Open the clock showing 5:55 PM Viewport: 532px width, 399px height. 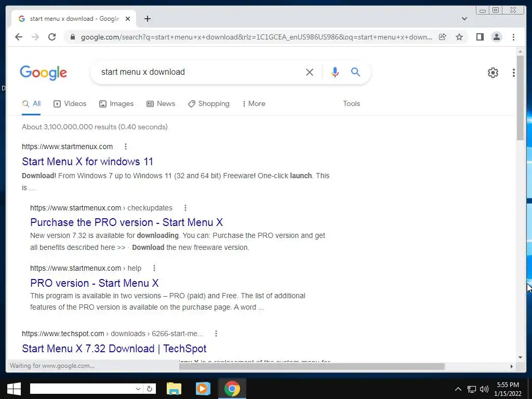[508, 389]
